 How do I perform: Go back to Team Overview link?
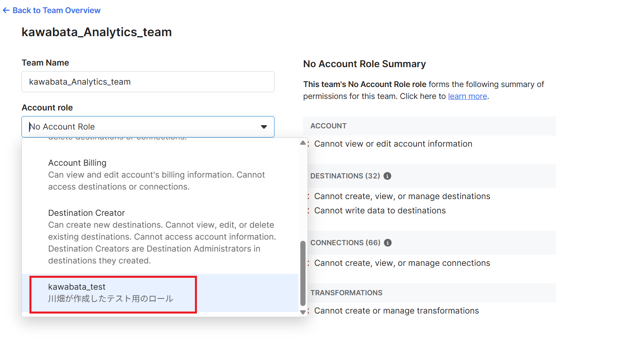(x=56, y=11)
